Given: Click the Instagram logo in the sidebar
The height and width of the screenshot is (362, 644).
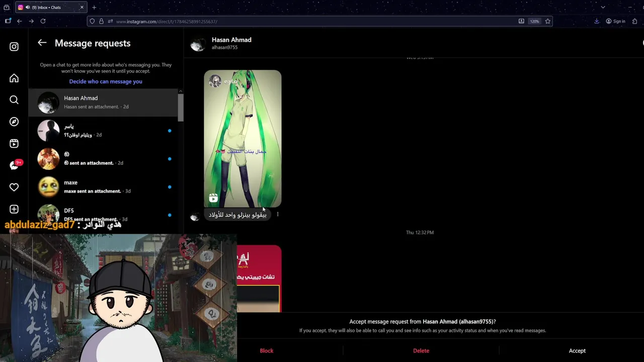Looking at the screenshot, I should tap(14, 47).
